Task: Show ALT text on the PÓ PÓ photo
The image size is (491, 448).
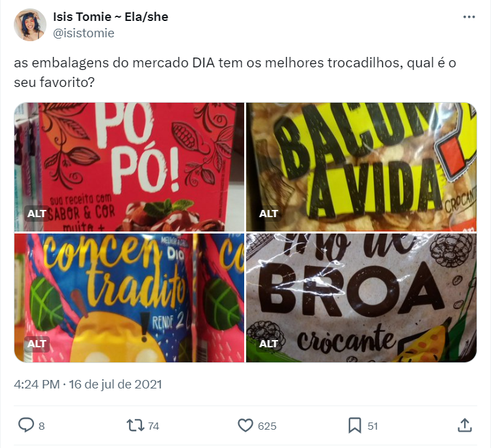Action: (x=37, y=214)
